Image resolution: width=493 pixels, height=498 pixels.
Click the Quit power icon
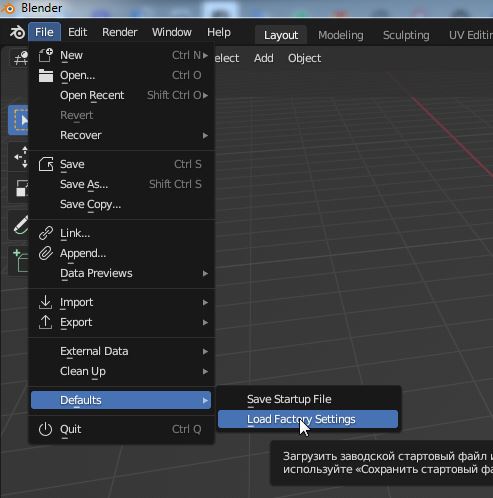(45, 429)
